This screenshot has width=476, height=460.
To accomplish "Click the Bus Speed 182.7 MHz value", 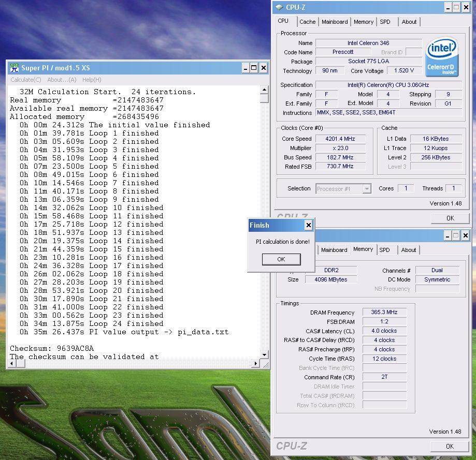I will (340, 157).
